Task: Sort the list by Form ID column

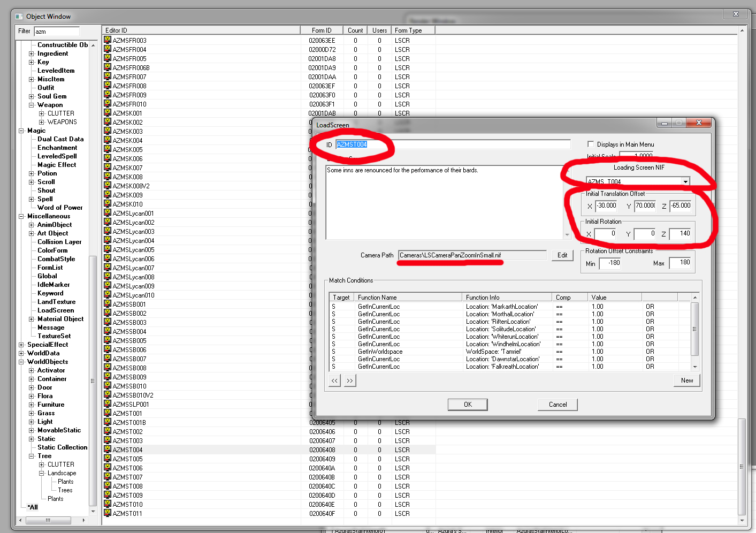Action: tap(322, 31)
